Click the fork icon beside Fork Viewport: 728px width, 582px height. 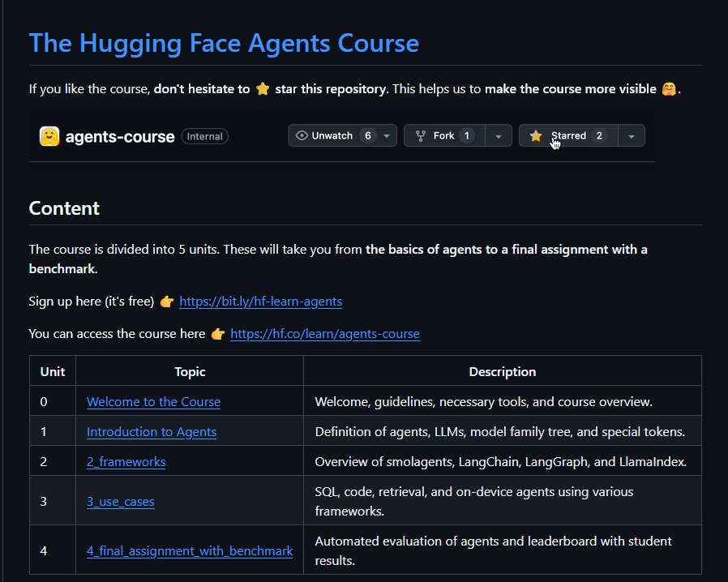[421, 136]
